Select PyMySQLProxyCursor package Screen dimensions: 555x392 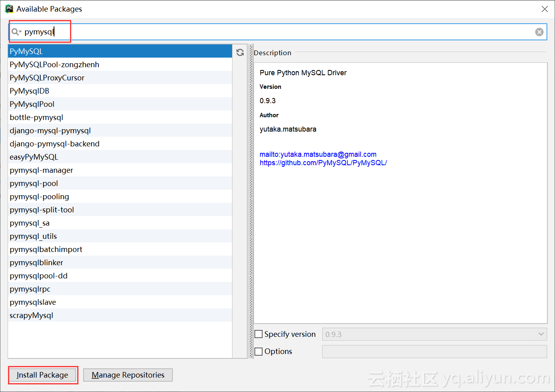click(120, 78)
